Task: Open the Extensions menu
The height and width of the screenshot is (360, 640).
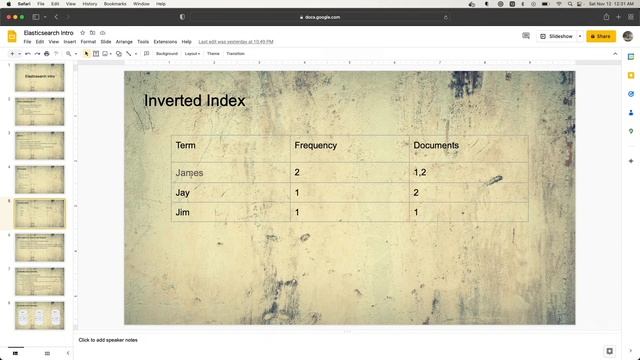Action: (x=165, y=42)
